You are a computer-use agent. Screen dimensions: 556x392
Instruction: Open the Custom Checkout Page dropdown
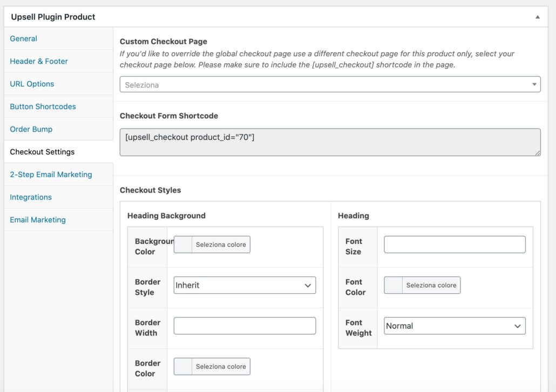point(330,84)
